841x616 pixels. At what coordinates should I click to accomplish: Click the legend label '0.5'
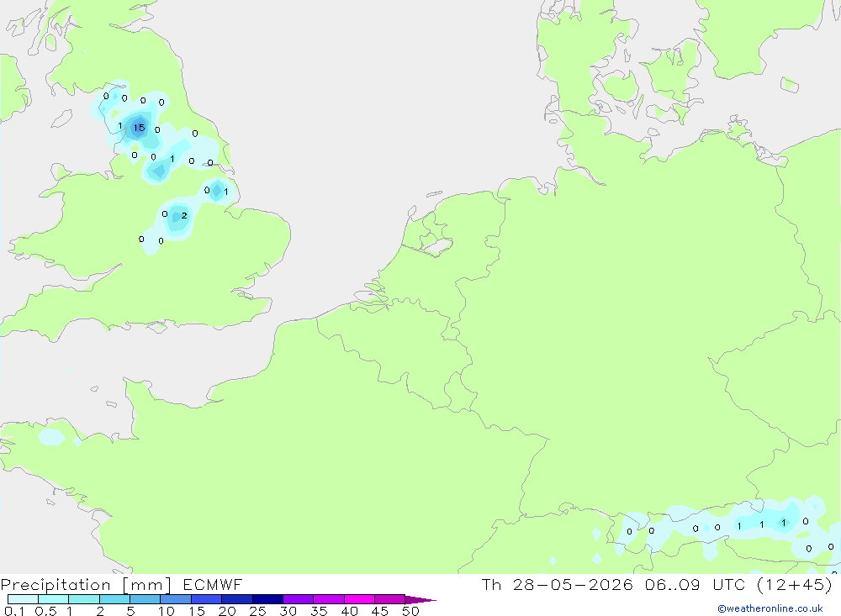[46, 611]
